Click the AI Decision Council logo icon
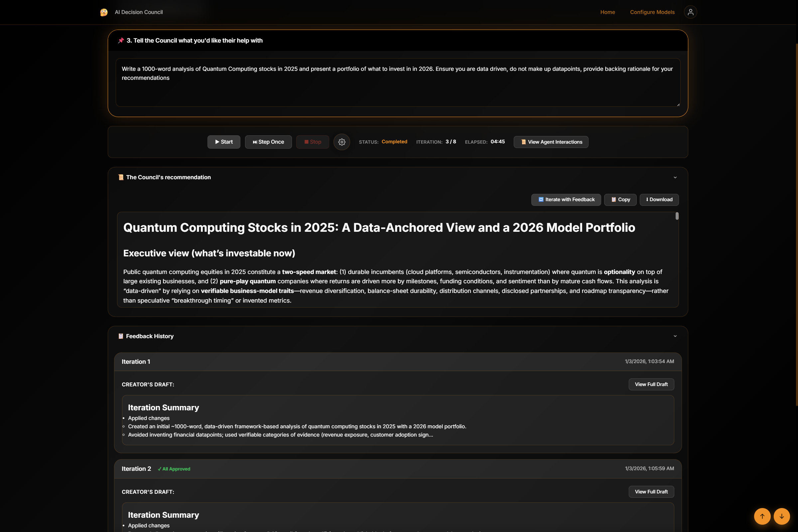This screenshot has height=532, width=798. pyautogui.click(x=104, y=12)
